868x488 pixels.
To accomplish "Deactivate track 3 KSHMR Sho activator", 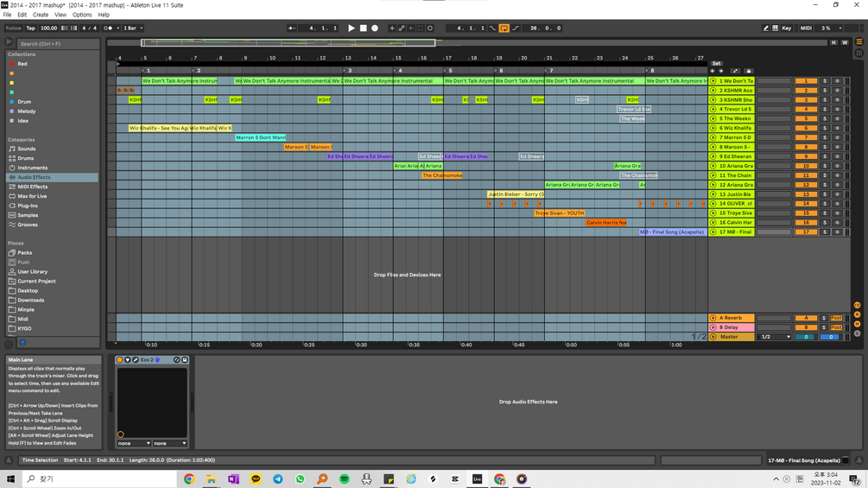I will pyautogui.click(x=806, y=100).
